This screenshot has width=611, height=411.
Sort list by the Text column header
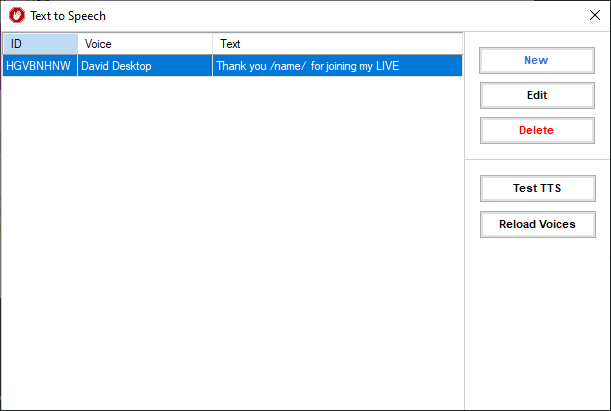(x=337, y=44)
